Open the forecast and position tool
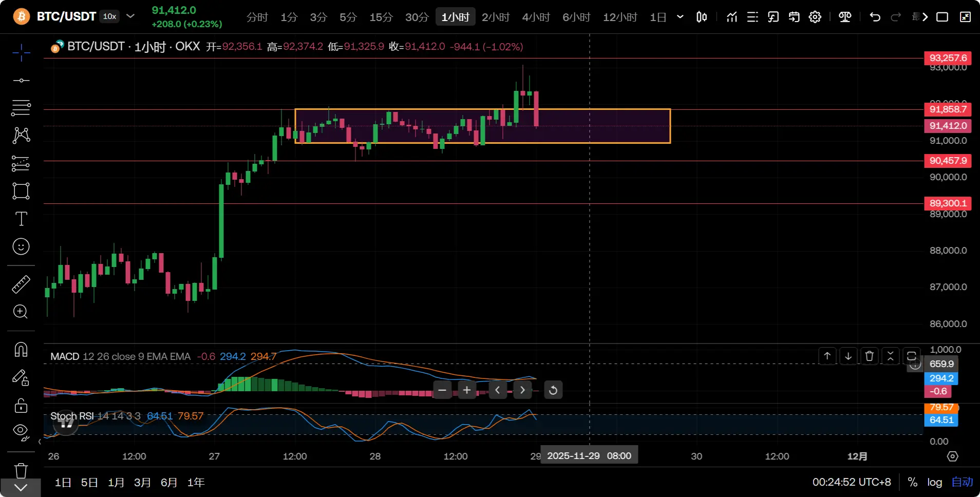The height and width of the screenshot is (497, 980). [21, 163]
